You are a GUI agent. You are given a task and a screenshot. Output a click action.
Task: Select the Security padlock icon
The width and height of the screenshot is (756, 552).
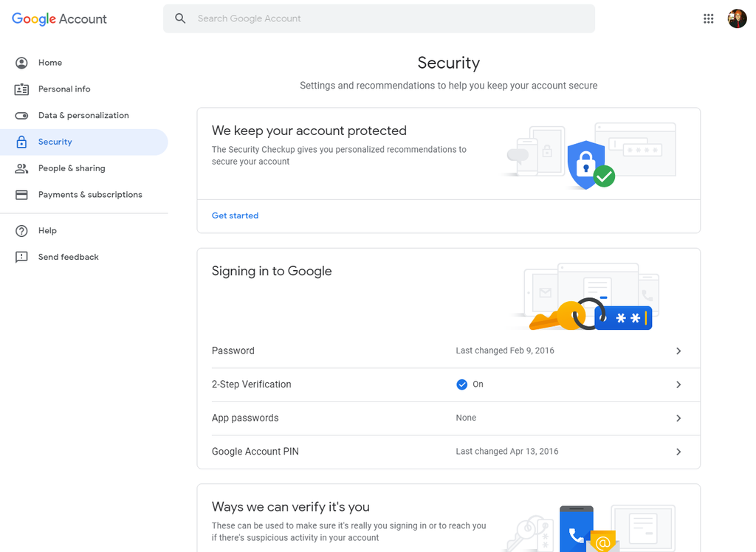(x=22, y=142)
